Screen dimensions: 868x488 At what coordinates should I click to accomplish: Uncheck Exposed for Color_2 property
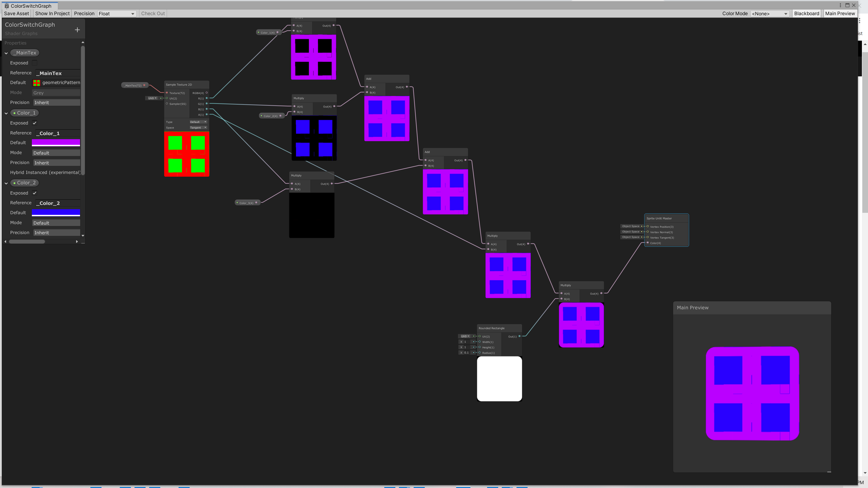(34, 193)
